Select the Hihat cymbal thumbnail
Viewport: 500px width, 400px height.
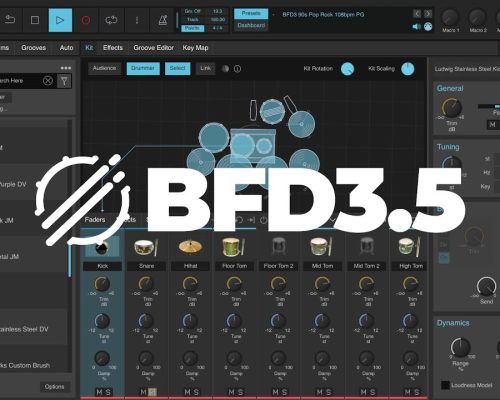pos(190,247)
